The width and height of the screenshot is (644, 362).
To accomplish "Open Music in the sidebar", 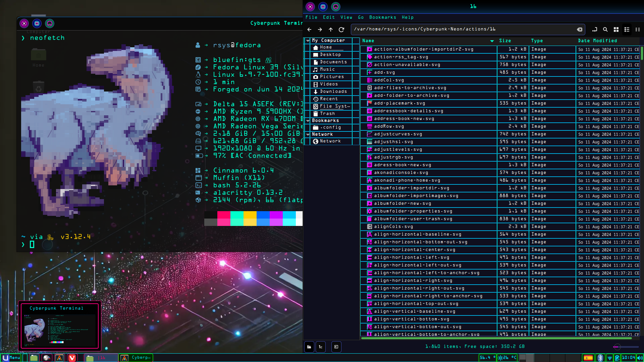I will [x=331, y=69].
